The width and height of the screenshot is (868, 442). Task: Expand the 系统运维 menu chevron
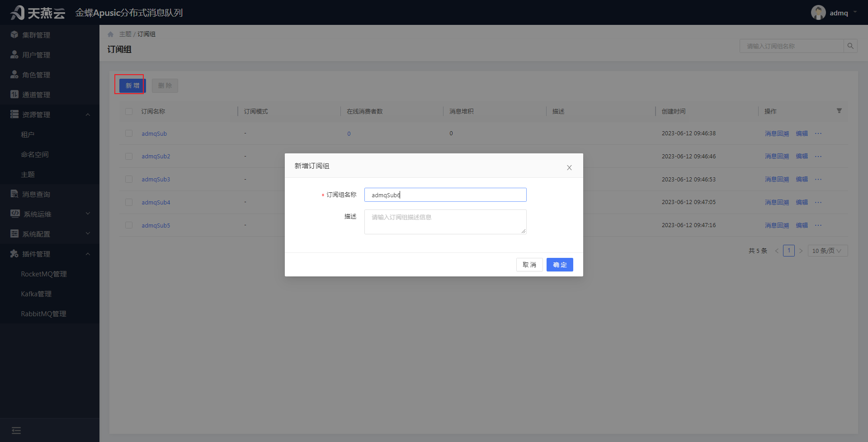88,214
